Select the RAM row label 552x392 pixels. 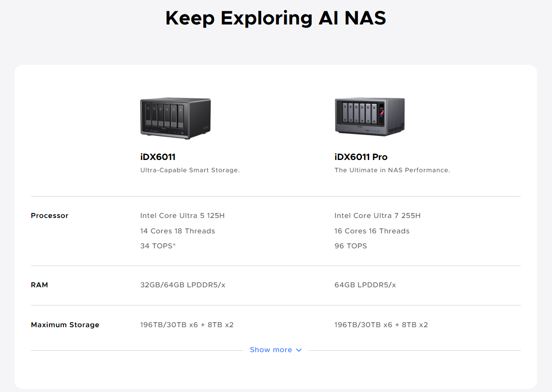tap(39, 285)
